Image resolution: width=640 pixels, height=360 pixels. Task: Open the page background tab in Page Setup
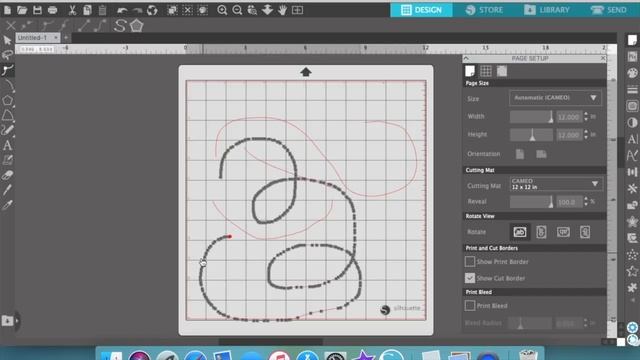502,71
